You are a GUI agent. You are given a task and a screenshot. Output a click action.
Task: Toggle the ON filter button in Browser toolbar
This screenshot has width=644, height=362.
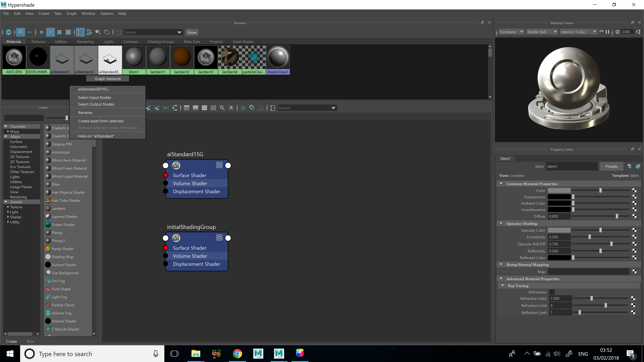click(9, 32)
